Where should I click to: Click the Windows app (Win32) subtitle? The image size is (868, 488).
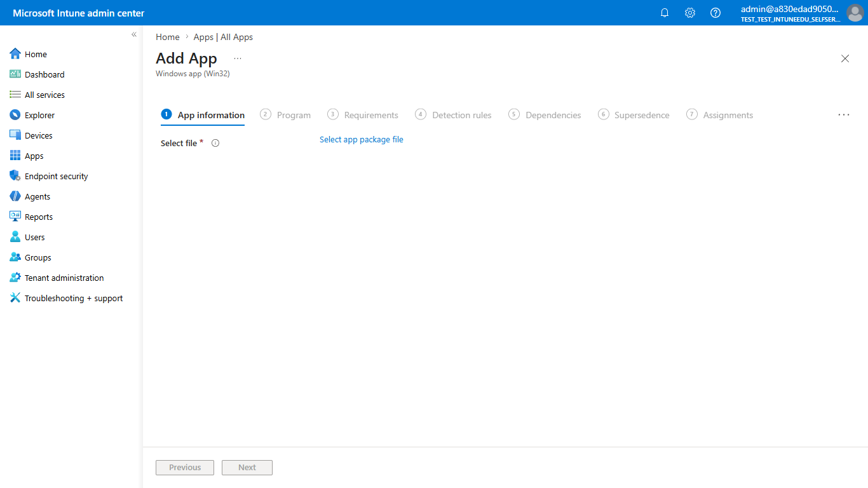coord(193,74)
